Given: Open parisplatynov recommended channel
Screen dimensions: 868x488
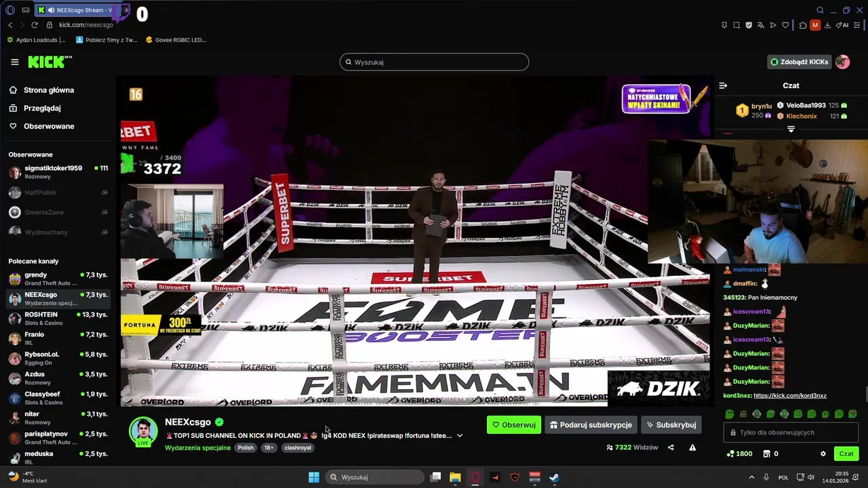Looking at the screenshot, I should coord(58,438).
